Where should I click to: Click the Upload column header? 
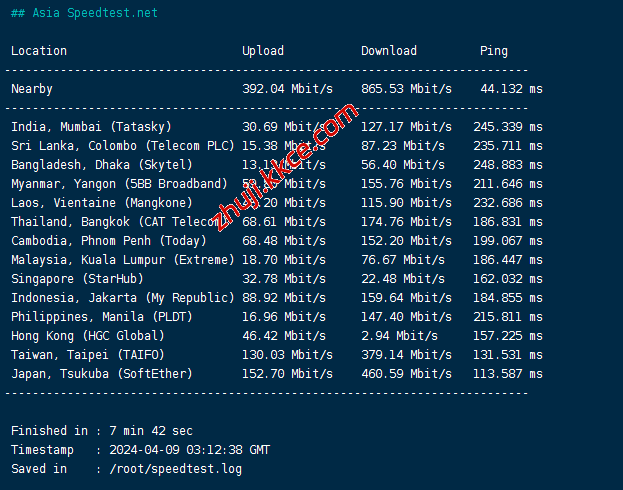pos(262,51)
